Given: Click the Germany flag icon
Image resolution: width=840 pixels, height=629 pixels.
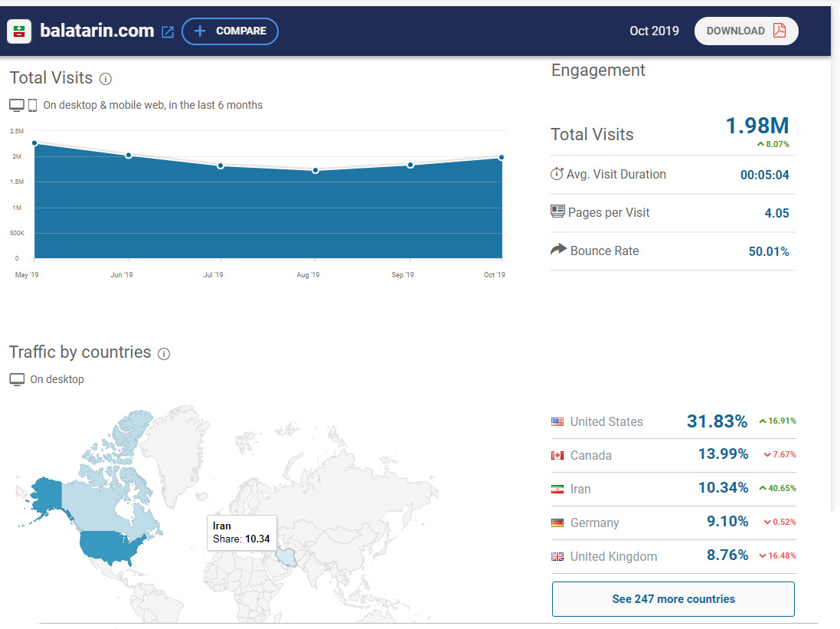Looking at the screenshot, I should point(557,523).
